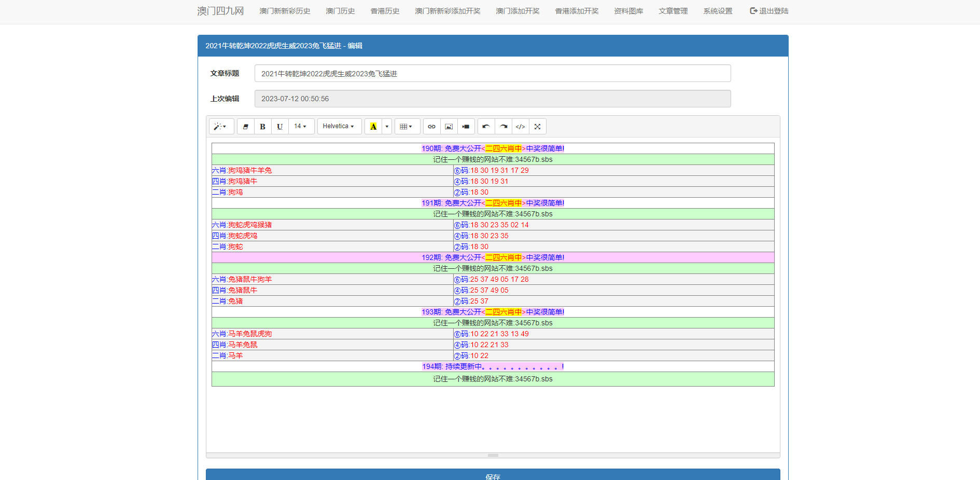Viewport: 980px width, 480px height.
Task: Undo the last edit
Action: point(486,127)
